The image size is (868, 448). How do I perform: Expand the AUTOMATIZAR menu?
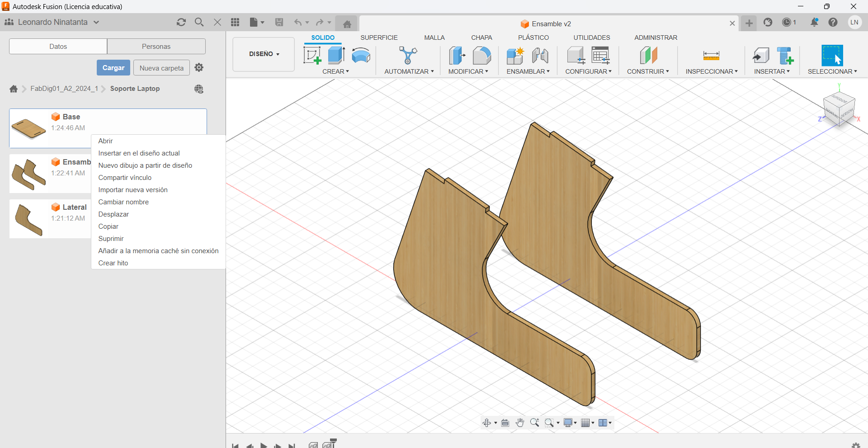click(409, 71)
